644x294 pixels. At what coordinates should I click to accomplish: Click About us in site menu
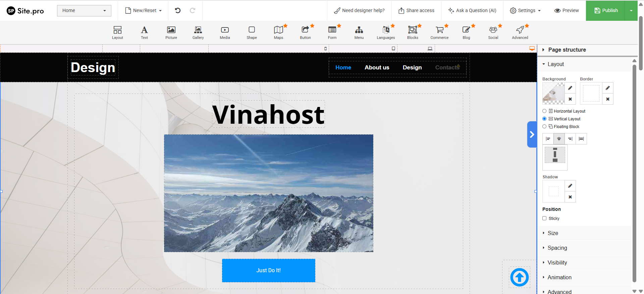coord(377,67)
